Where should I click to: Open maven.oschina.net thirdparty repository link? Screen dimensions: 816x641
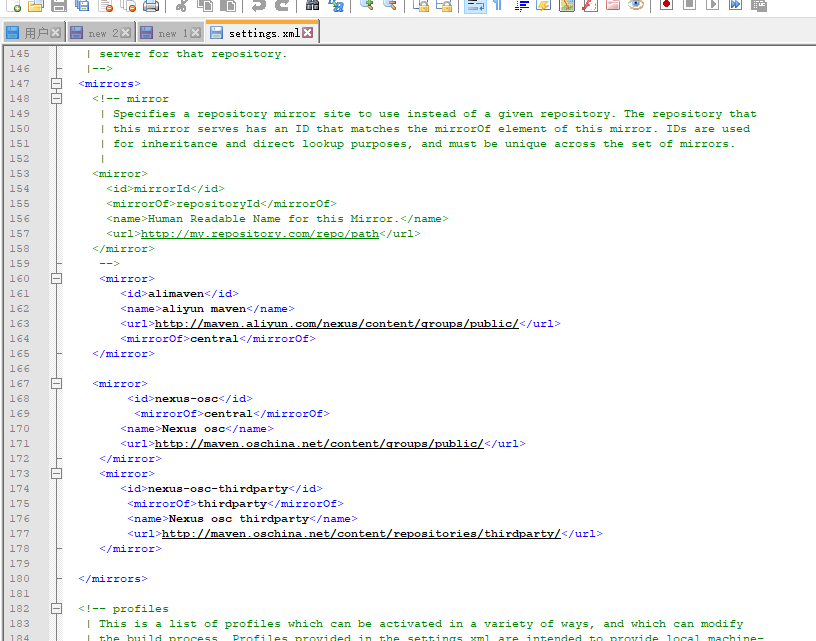coord(361,533)
